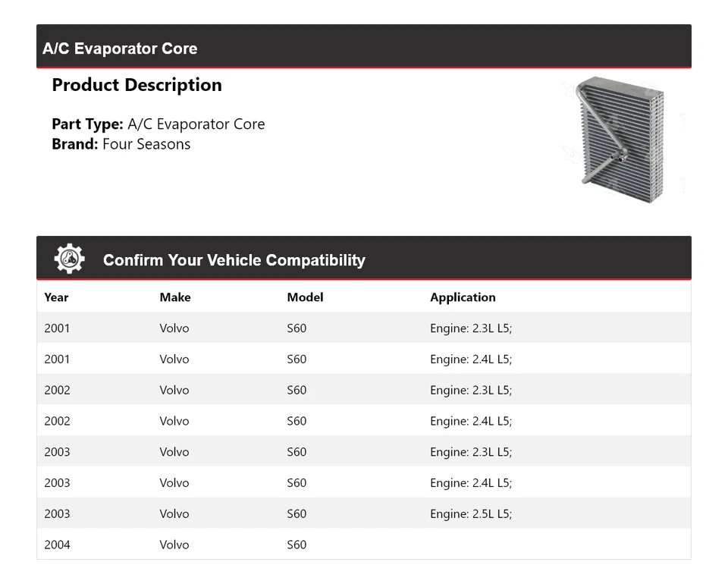Click the evaporator core product image
The image size is (728, 584).
click(x=620, y=142)
